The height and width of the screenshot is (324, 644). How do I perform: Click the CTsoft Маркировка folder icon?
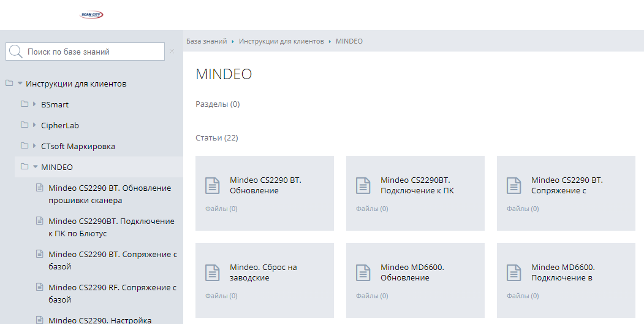pos(25,145)
